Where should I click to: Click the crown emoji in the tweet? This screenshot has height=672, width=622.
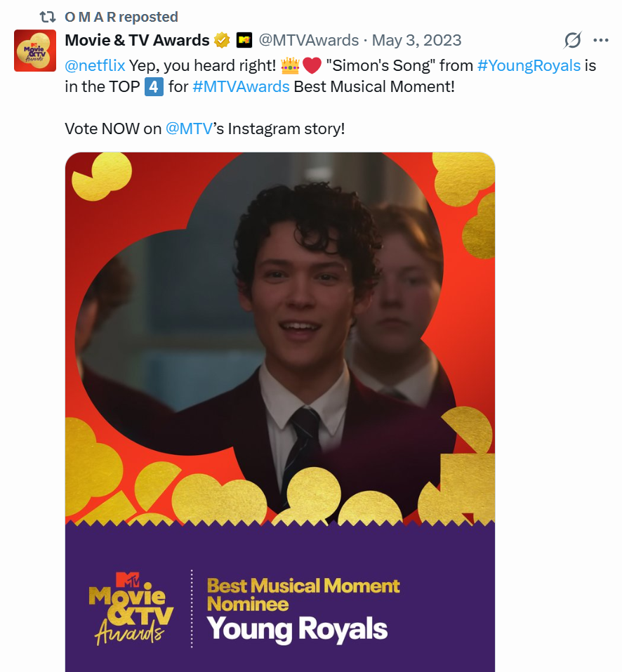[x=290, y=66]
